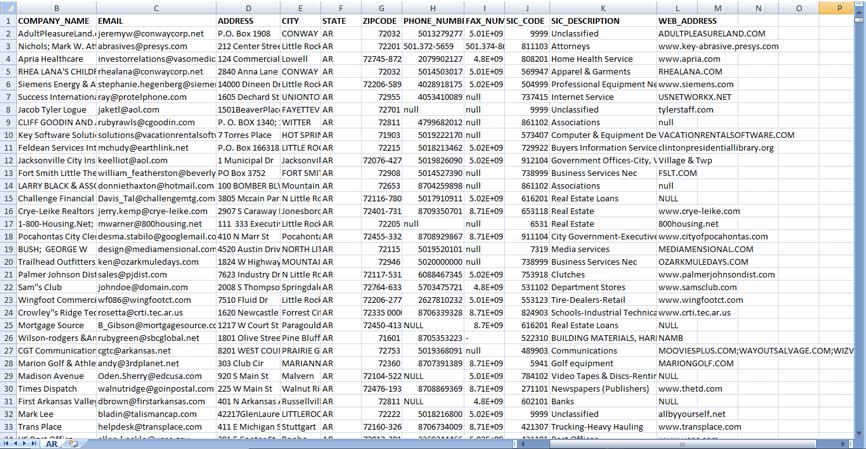Click the Select All corner box

coord(8,8)
